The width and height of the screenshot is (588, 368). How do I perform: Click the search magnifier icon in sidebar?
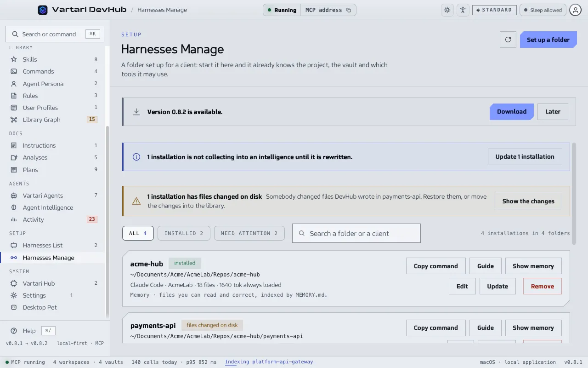(x=15, y=34)
